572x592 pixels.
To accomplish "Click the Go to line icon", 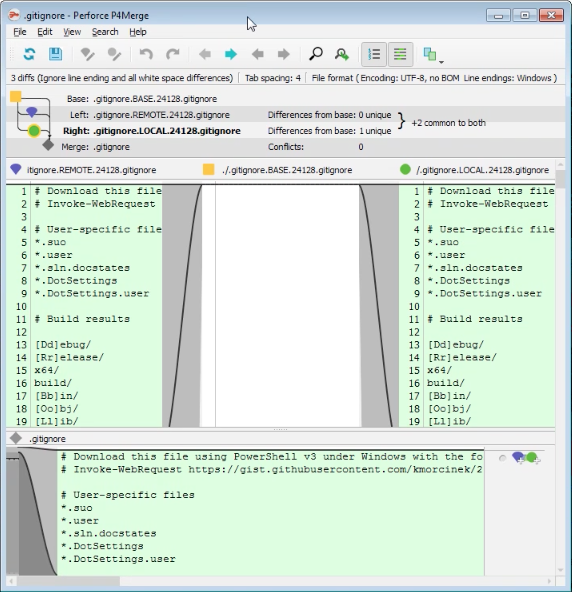I will [x=342, y=54].
